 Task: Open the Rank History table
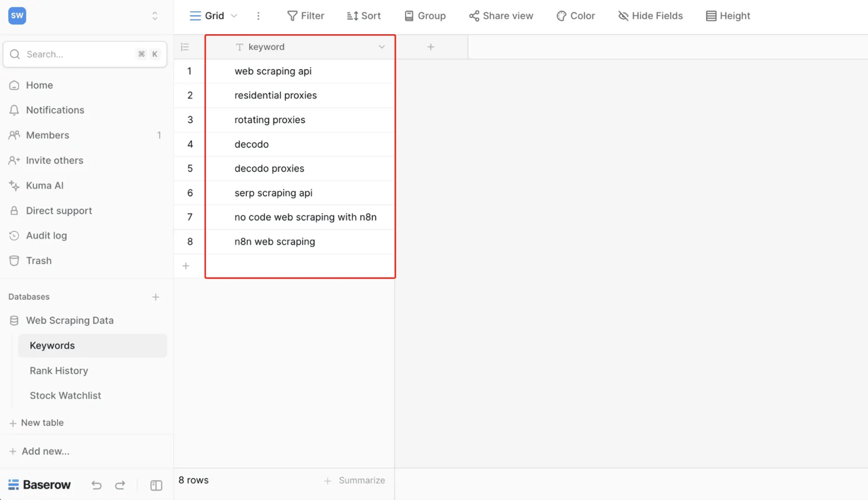coord(59,371)
